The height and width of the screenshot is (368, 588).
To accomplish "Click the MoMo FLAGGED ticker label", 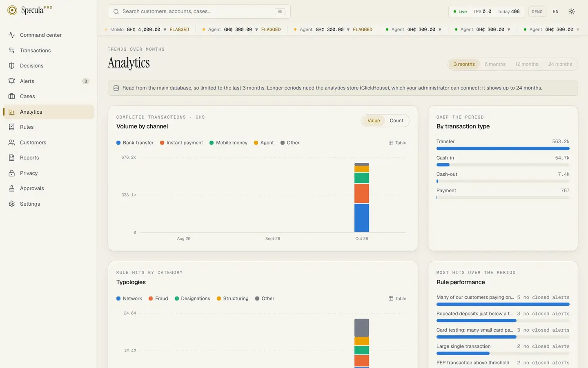I will pos(179,30).
